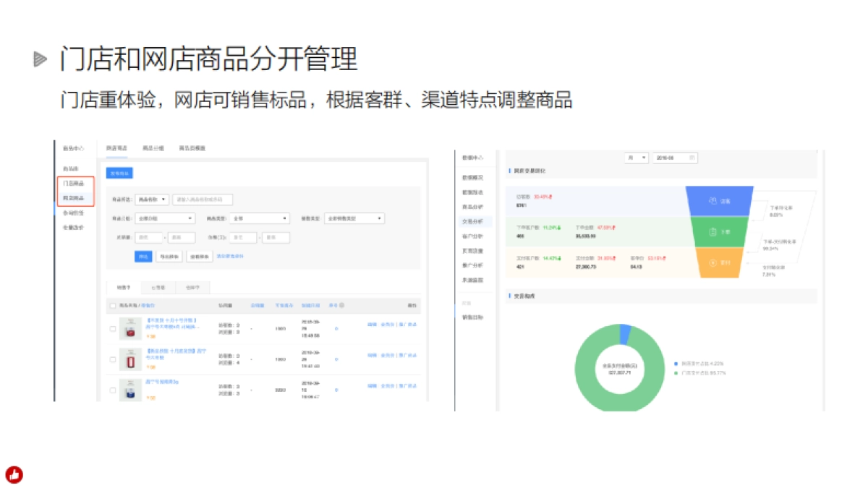This screenshot has width=868, height=488.
Task: Select the third product row checkbox
Action: (112, 390)
